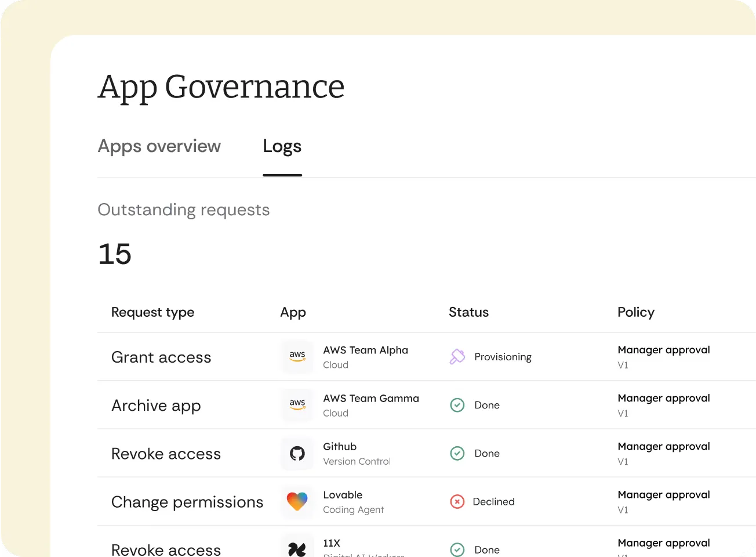This screenshot has width=756, height=557.
Task: Select the Archive app request
Action: (156, 406)
